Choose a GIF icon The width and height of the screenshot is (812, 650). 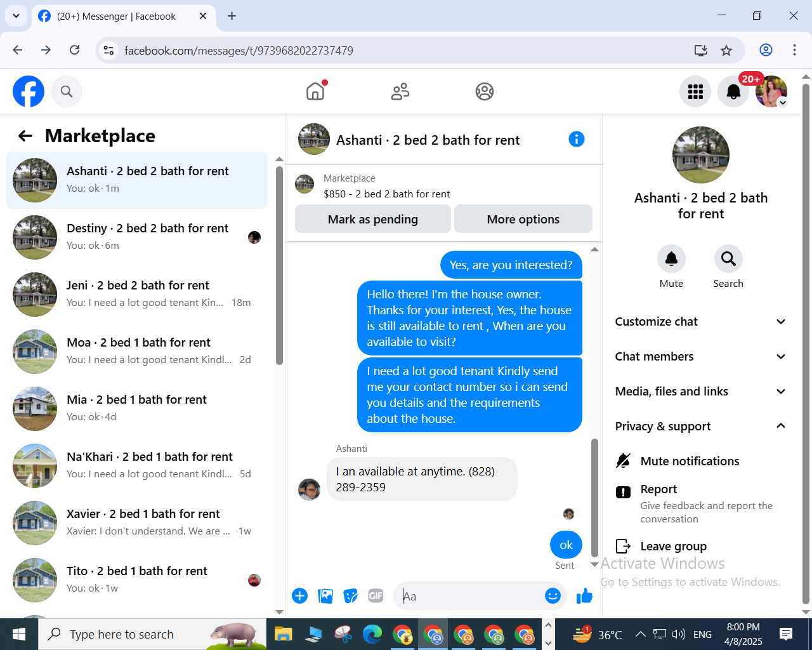(x=376, y=595)
